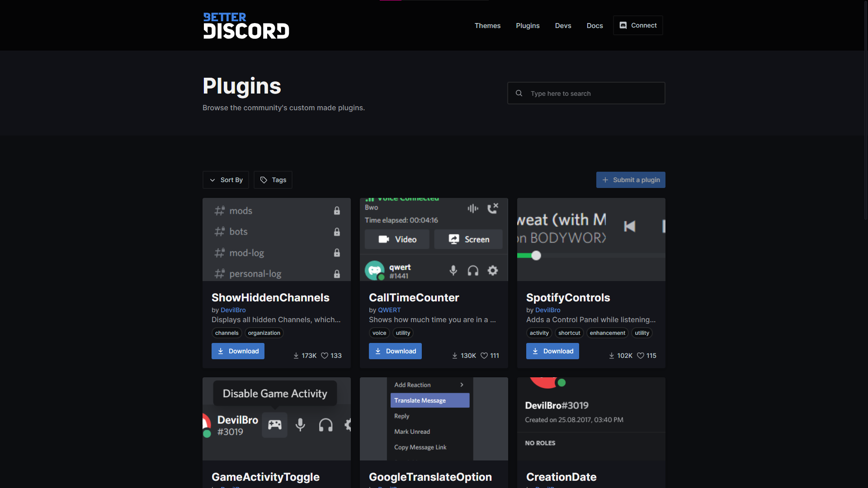This screenshot has height=488, width=868.
Task: Select Translate Message in the context menu preview
Action: click(x=429, y=400)
